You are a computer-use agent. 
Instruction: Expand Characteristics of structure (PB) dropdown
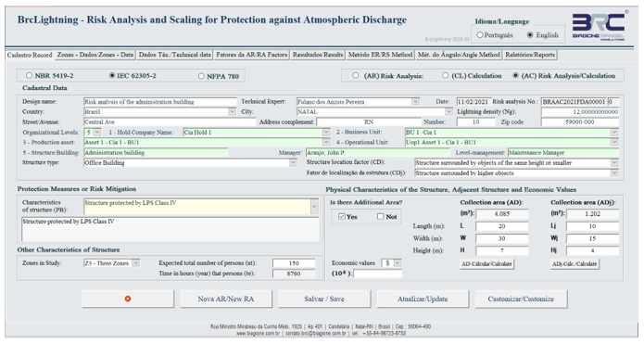coord(315,207)
